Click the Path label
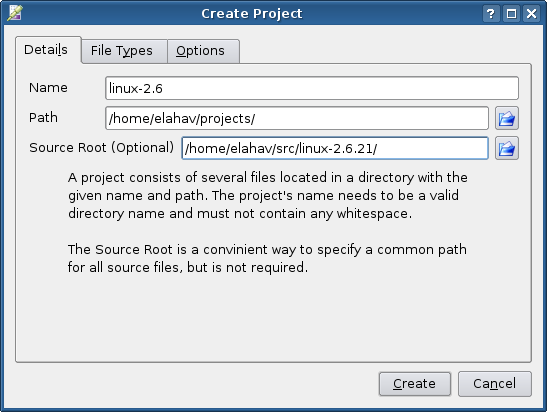 pyautogui.click(x=43, y=118)
